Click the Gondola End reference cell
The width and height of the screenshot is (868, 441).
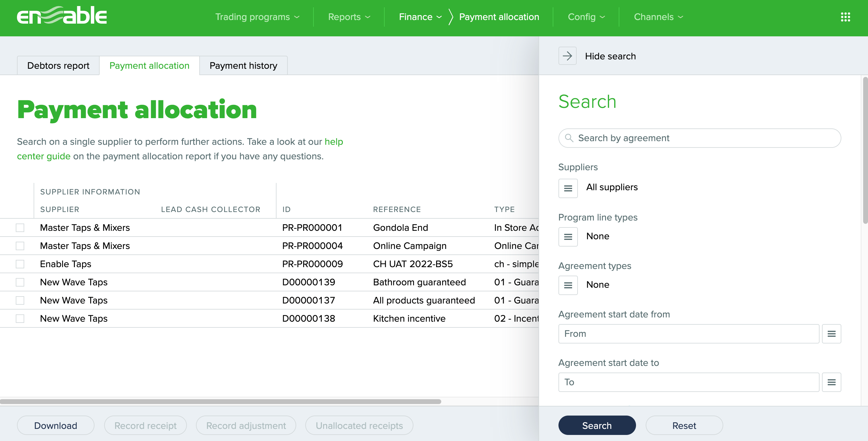pos(400,228)
